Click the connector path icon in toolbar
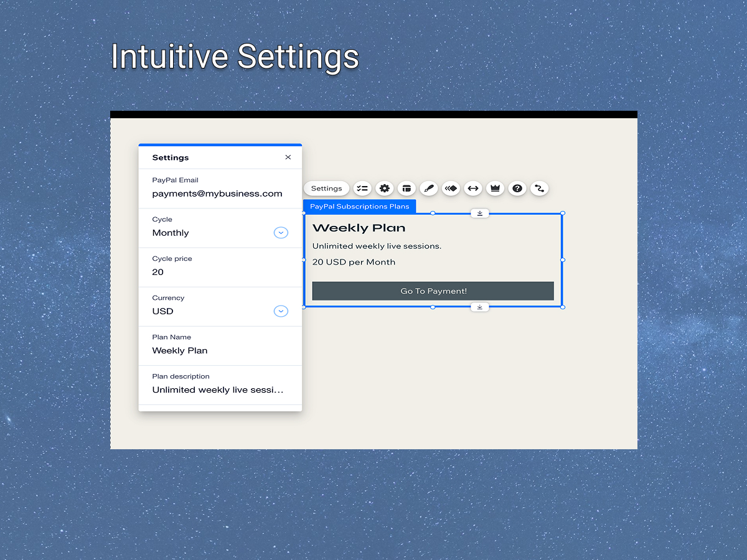Image resolution: width=747 pixels, height=560 pixels. tap(540, 189)
